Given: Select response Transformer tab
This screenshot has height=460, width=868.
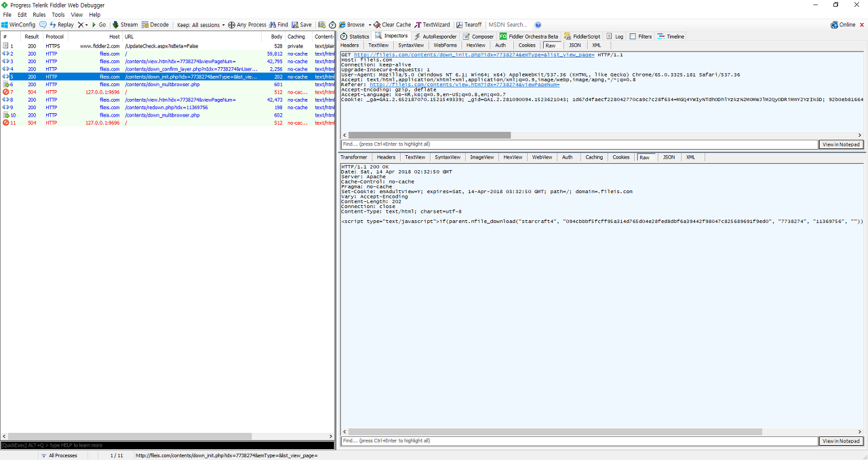Looking at the screenshot, I should click(x=354, y=157).
